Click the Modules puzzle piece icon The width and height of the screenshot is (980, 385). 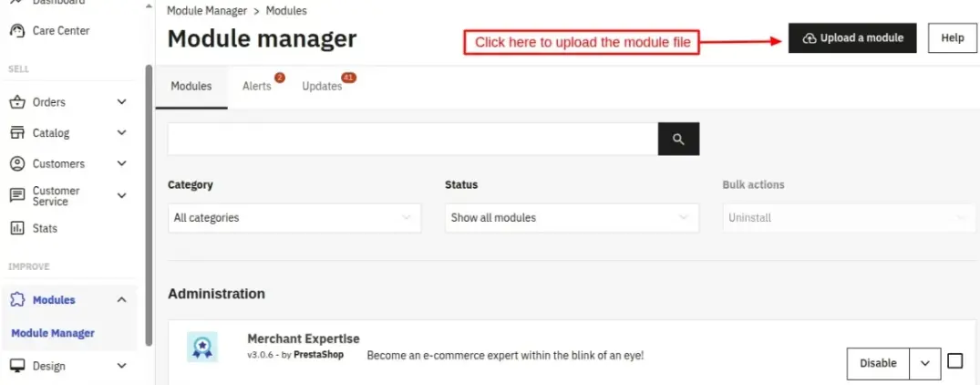click(17, 300)
